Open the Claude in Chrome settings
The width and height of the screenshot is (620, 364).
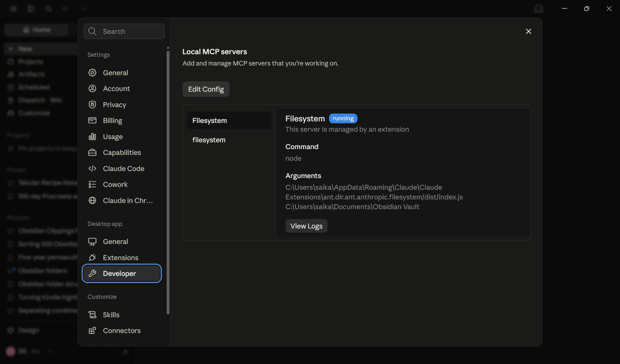click(x=122, y=200)
